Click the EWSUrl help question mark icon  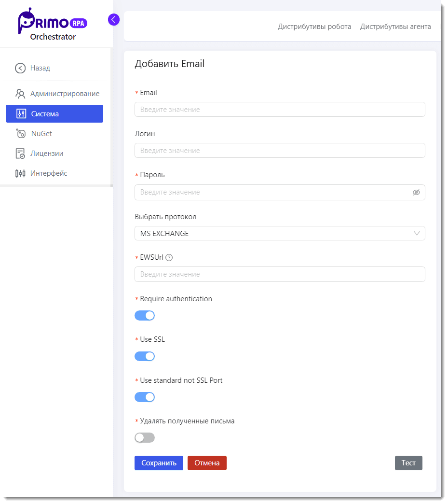pos(169,258)
